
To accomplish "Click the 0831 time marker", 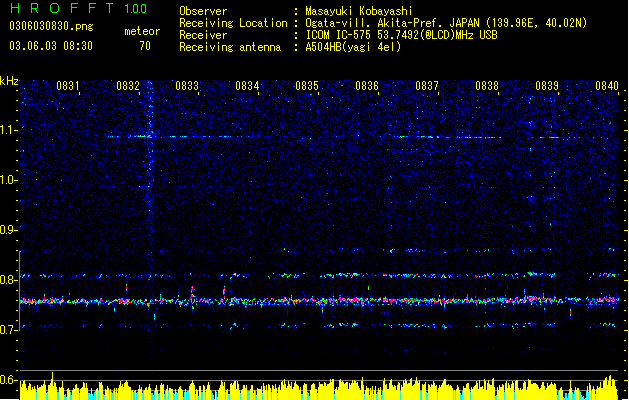I will coord(67,86).
